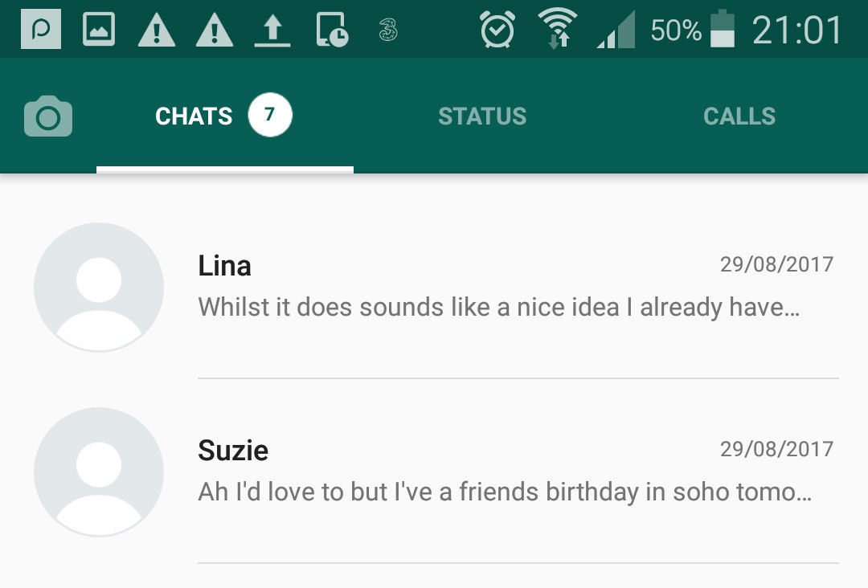Tap the alarm clock status icon
The height and width of the screenshot is (588, 868).
pyautogui.click(x=497, y=31)
